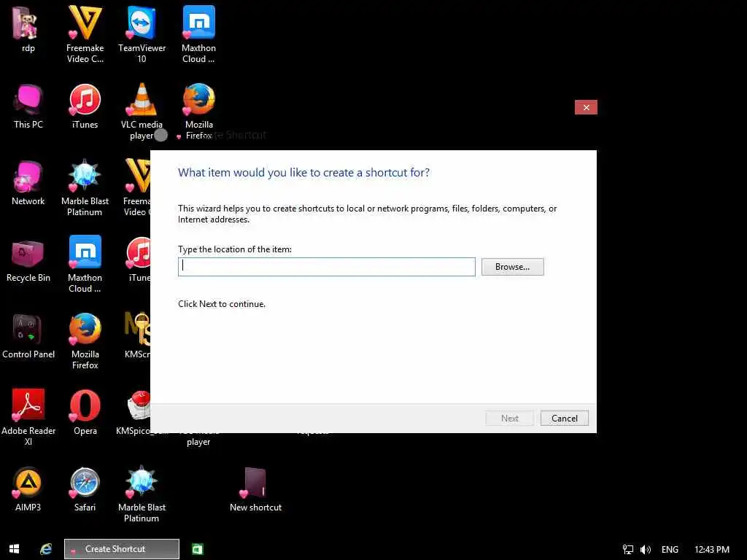Click the Next button in the wizard
Screen dimensions: 747x560
click(509, 418)
